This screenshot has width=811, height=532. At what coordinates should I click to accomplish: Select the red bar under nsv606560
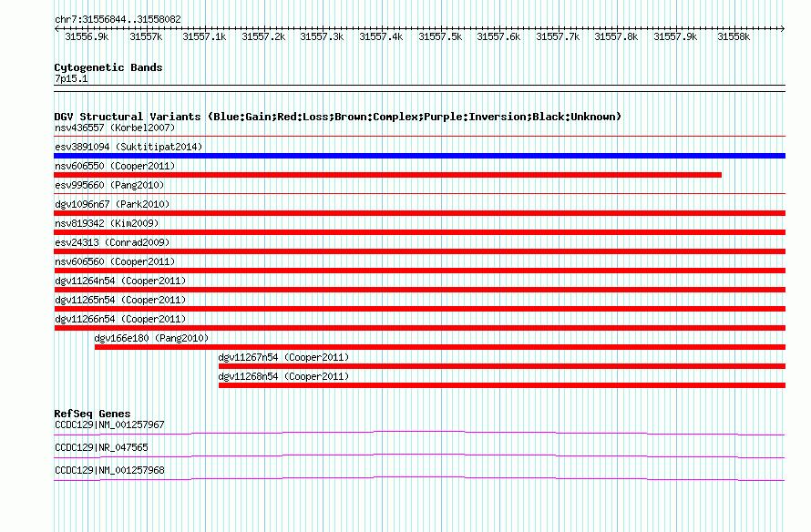point(419,271)
